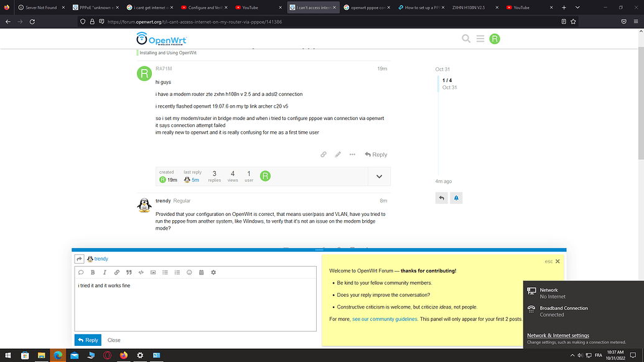Image resolution: width=644 pixels, height=362 pixels.
Task: Open the emoji picker in the composer
Action: (189, 272)
